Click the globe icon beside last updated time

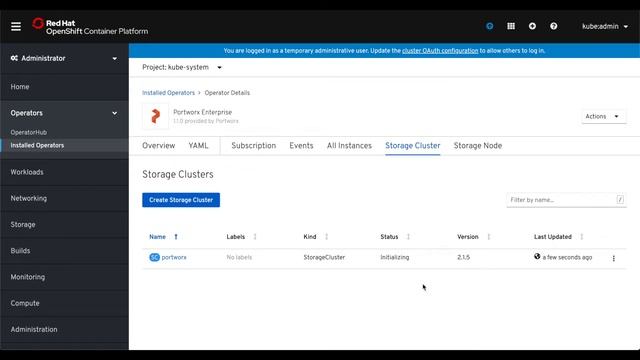pyautogui.click(x=537, y=256)
